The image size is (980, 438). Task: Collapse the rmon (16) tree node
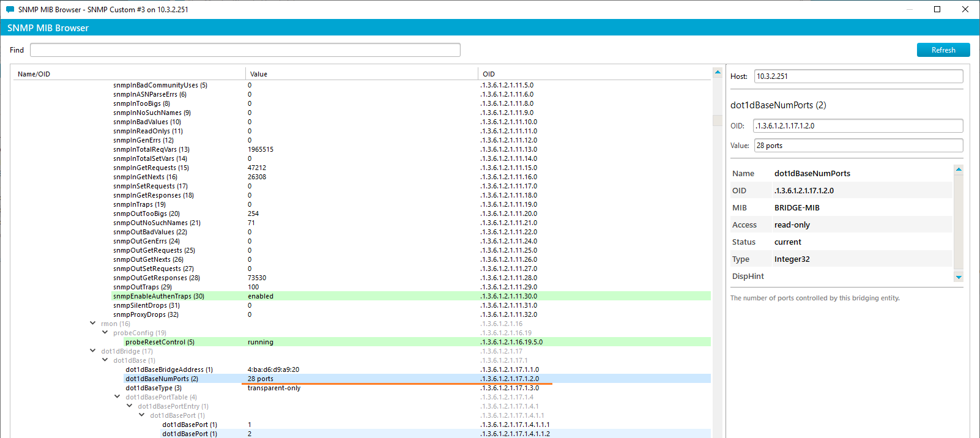point(93,324)
